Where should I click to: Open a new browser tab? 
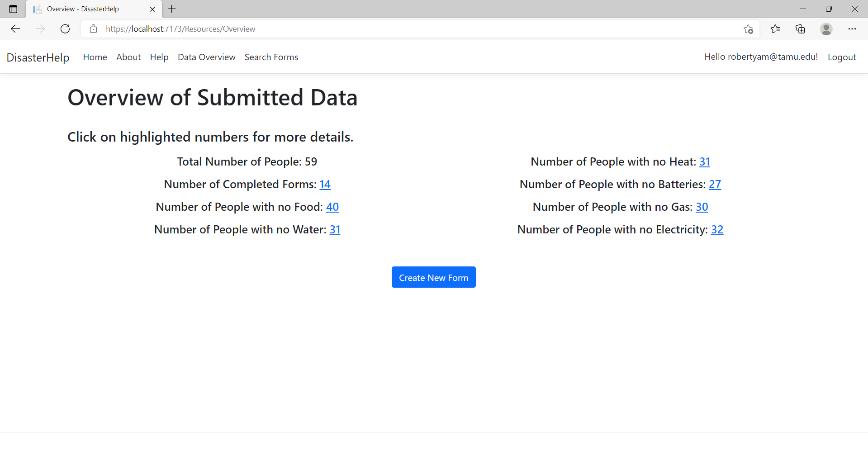click(172, 9)
